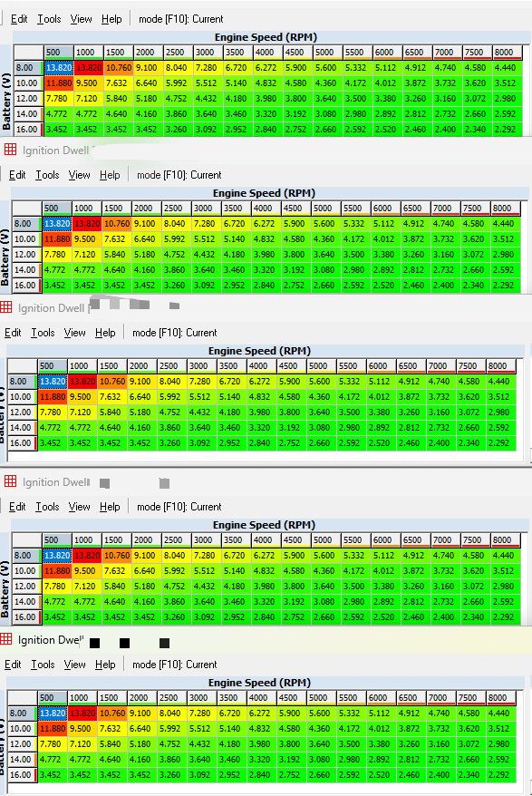Select the 4.752 cell in the bottom table
Image resolution: width=532 pixels, height=796 pixels.
pos(171,744)
